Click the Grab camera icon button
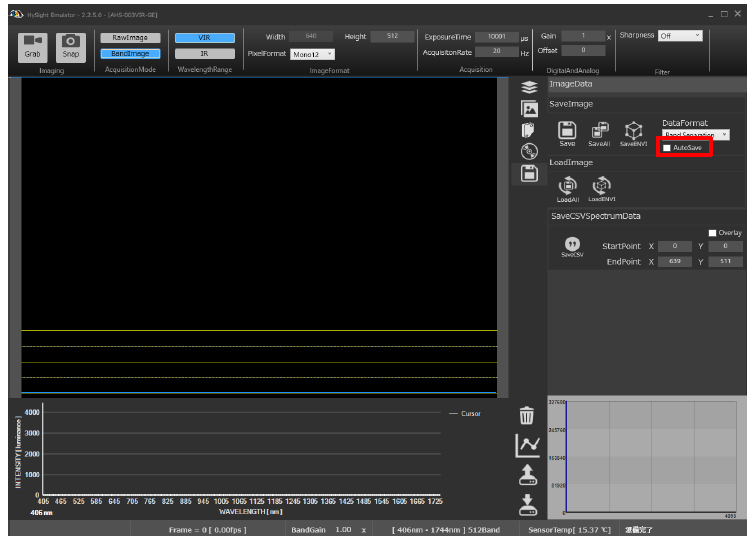753x546 pixels. pos(33,47)
